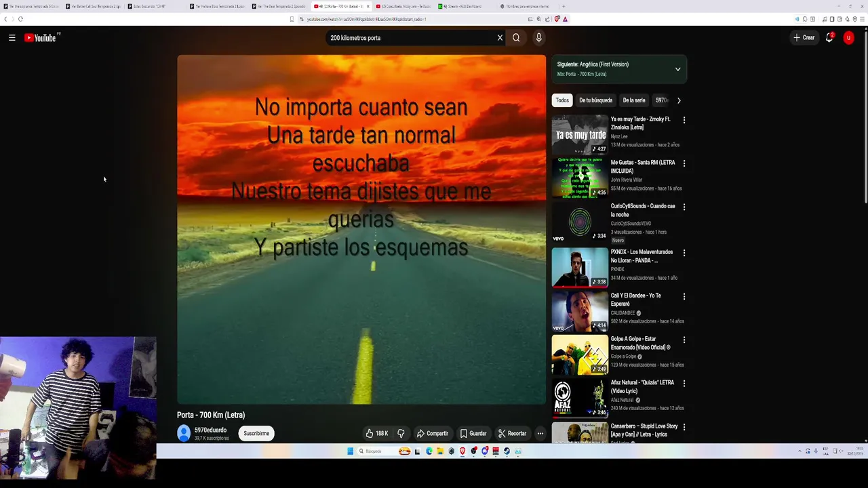Click the Recortar clip button
Screen dimensions: 868x488
512,434
